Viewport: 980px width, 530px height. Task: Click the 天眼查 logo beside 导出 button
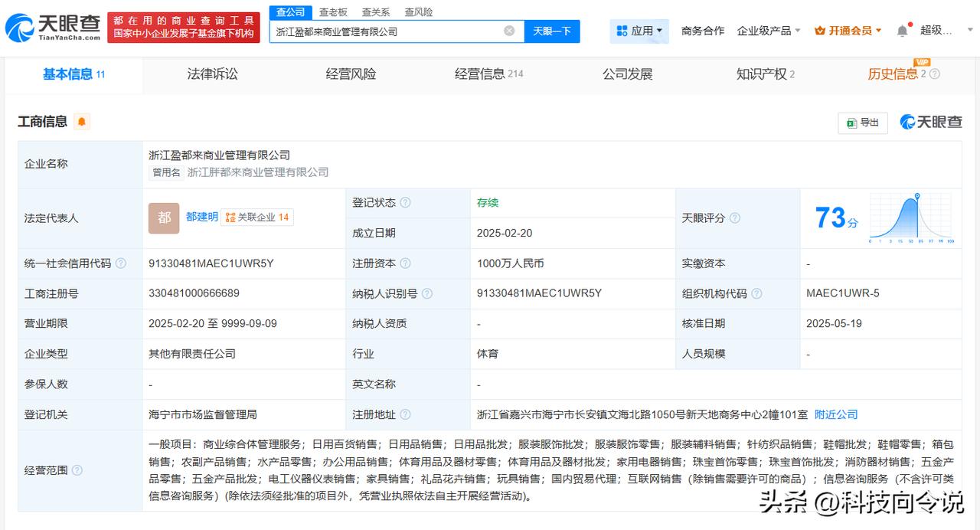pyautogui.click(x=931, y=122)
